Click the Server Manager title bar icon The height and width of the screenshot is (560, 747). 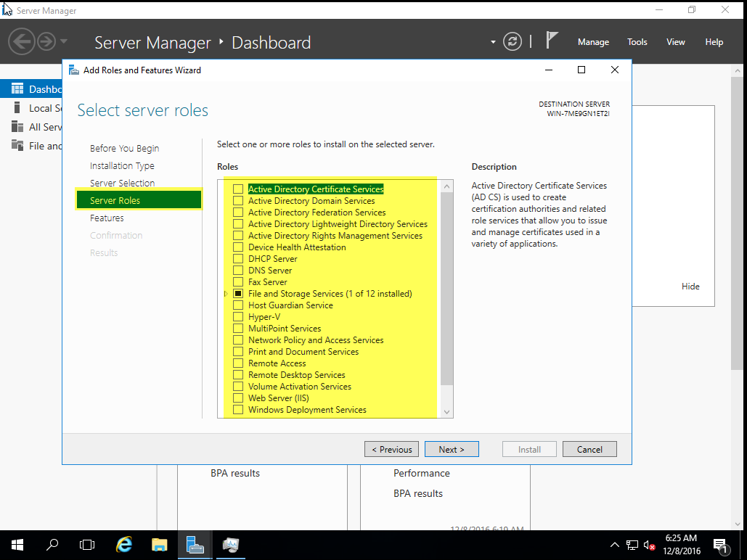[7, 9]
